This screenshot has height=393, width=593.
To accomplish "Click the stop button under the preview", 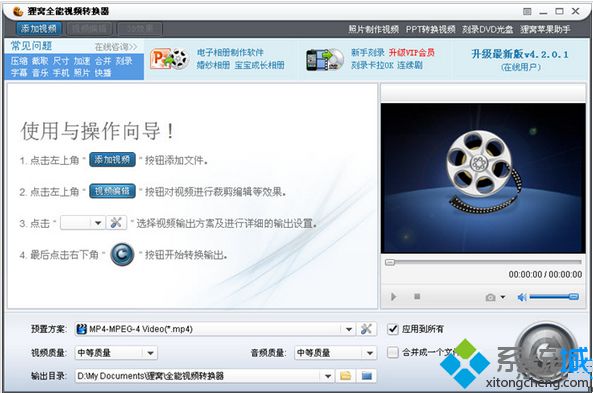I will coord(417,297).
